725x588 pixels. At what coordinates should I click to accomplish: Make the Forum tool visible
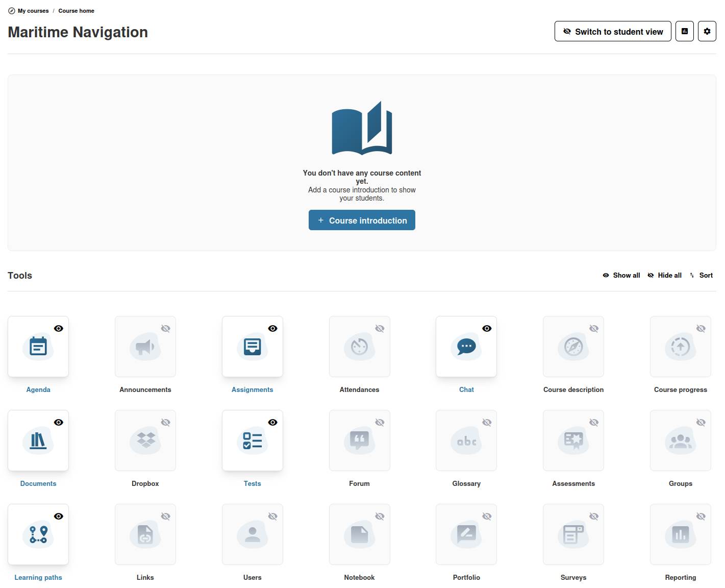point(380,423)
